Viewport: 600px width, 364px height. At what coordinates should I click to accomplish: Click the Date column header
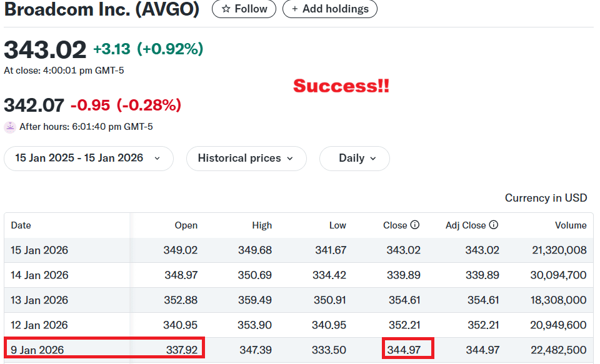[x=21, y=225]
